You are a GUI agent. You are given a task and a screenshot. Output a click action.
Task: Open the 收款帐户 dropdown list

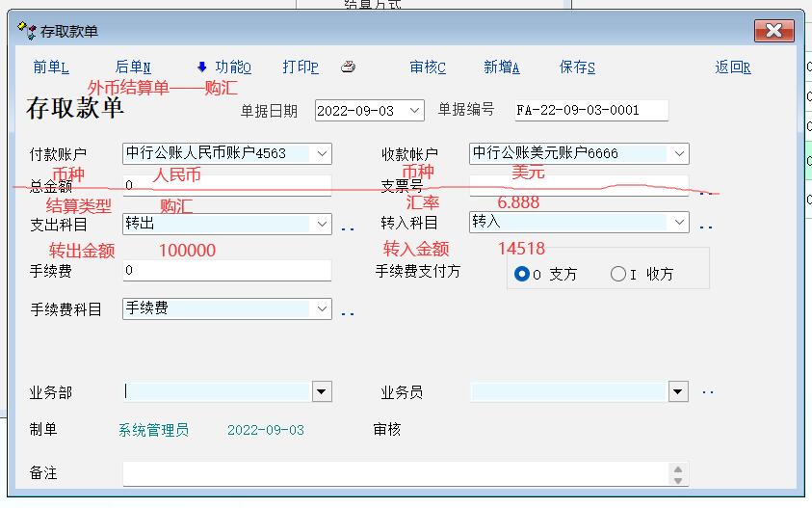680,153
